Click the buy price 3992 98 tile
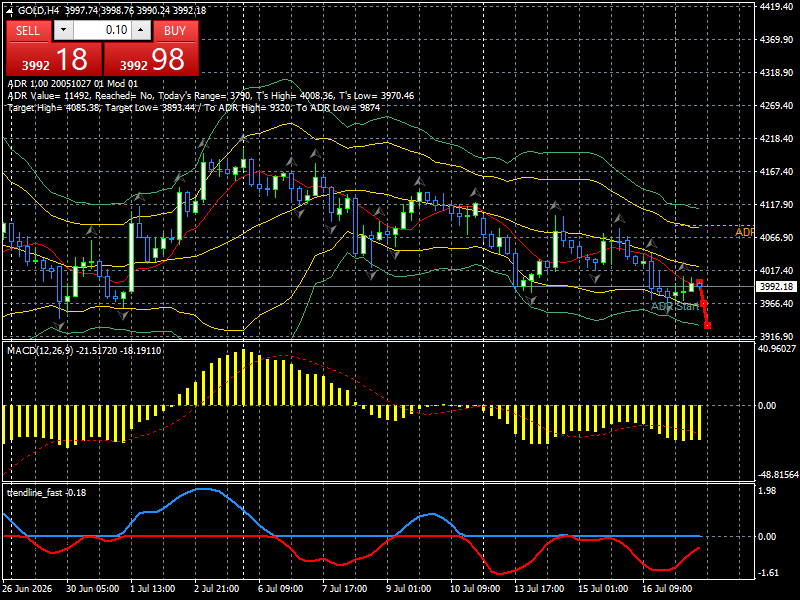800x600 pixels. click(151, 59)
